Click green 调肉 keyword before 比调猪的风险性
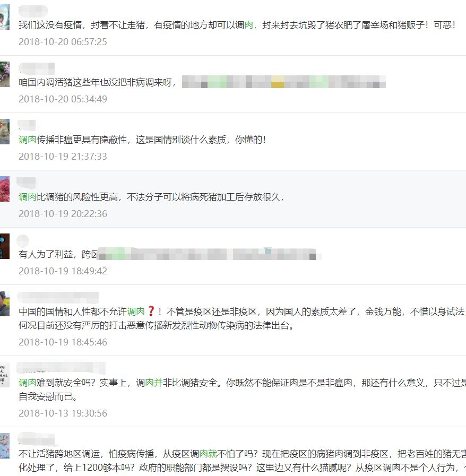This screenshot has height=476, width=466. pos(27,197)
